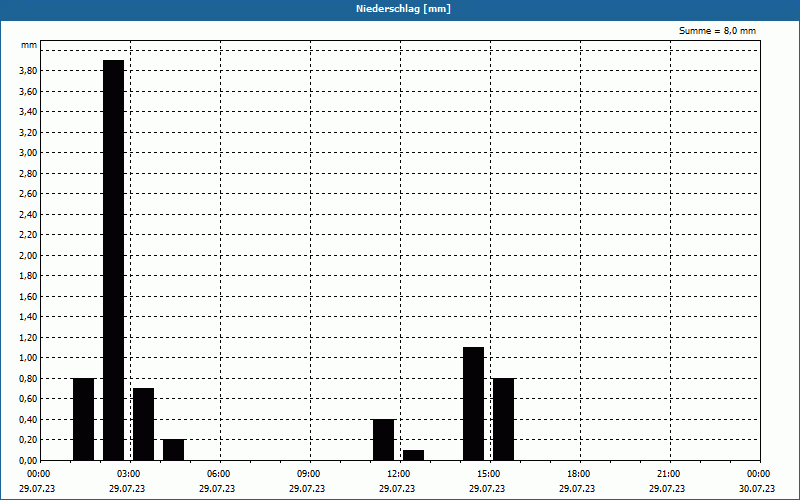Click the 06:00 time axis label
The image size is (800, 500).
click(218, 474)
